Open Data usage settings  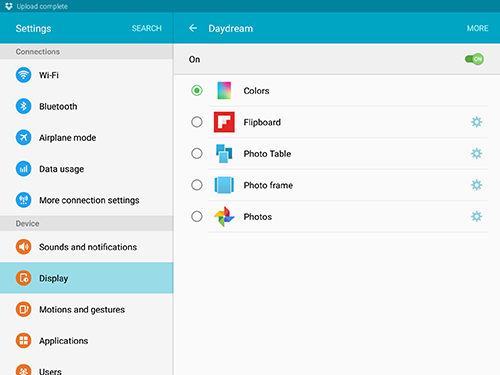click(87, 169)
